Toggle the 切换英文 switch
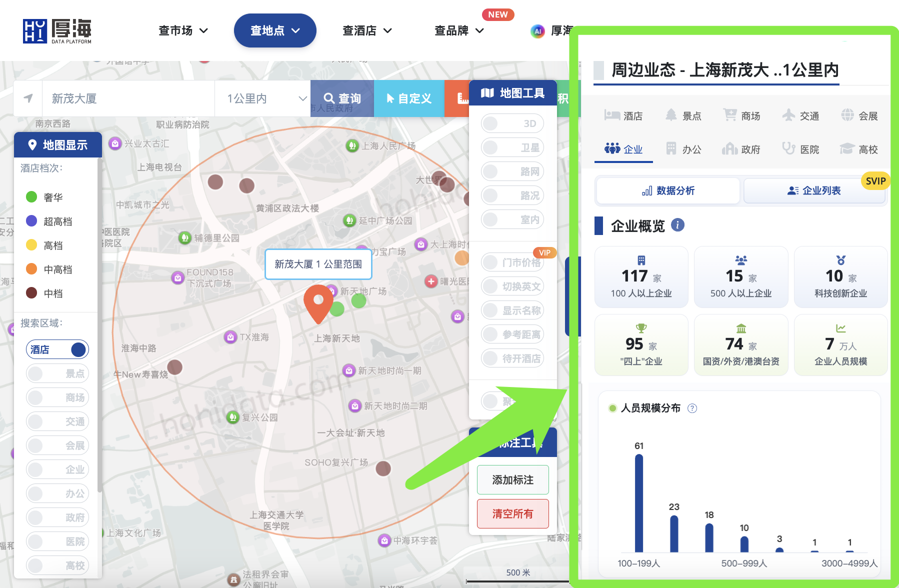The image size is (899, 588). tap(512, 286)
